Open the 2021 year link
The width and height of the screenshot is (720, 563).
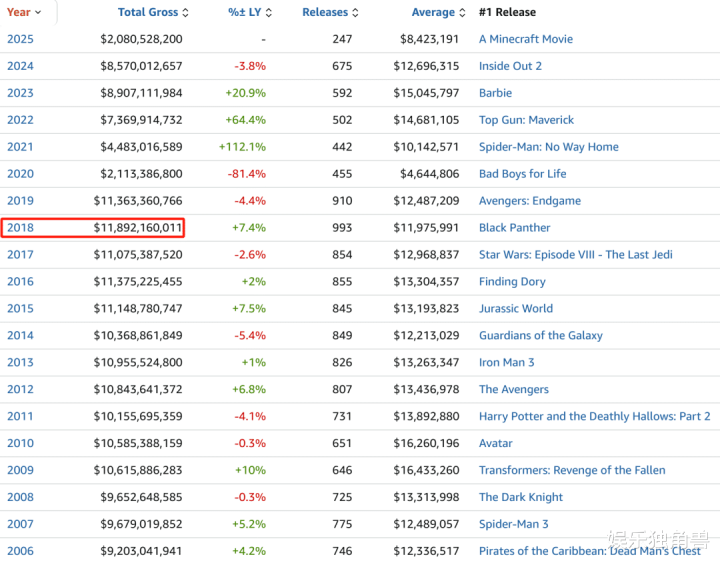click(20, 147)
